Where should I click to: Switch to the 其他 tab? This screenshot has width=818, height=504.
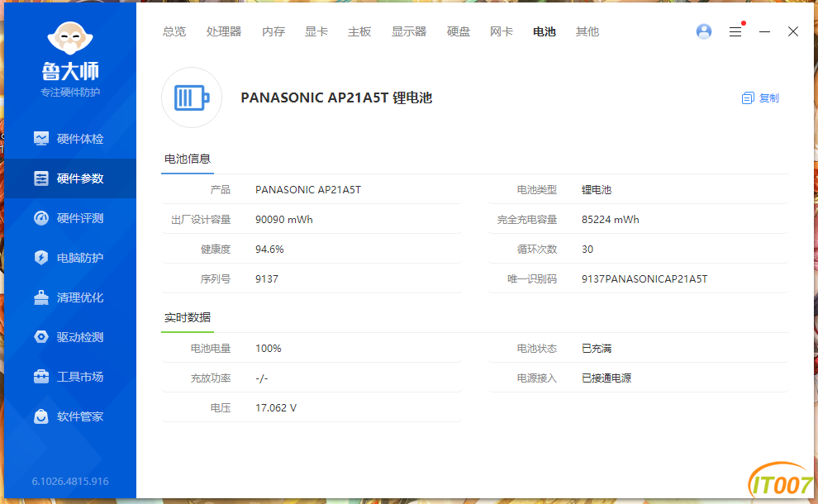tap(587, 32)
